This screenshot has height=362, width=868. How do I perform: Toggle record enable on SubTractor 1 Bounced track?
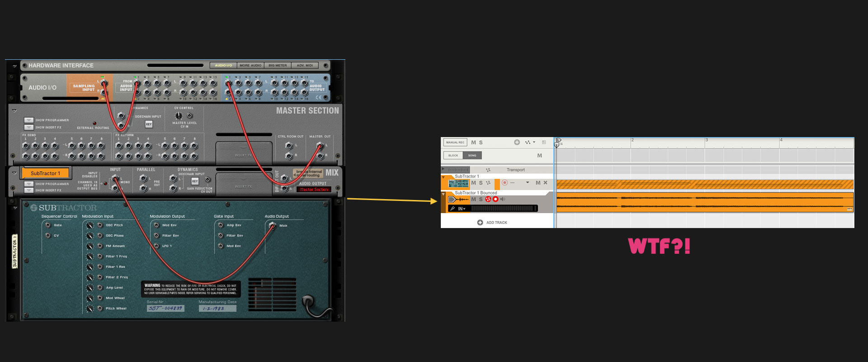click(495, 199)
